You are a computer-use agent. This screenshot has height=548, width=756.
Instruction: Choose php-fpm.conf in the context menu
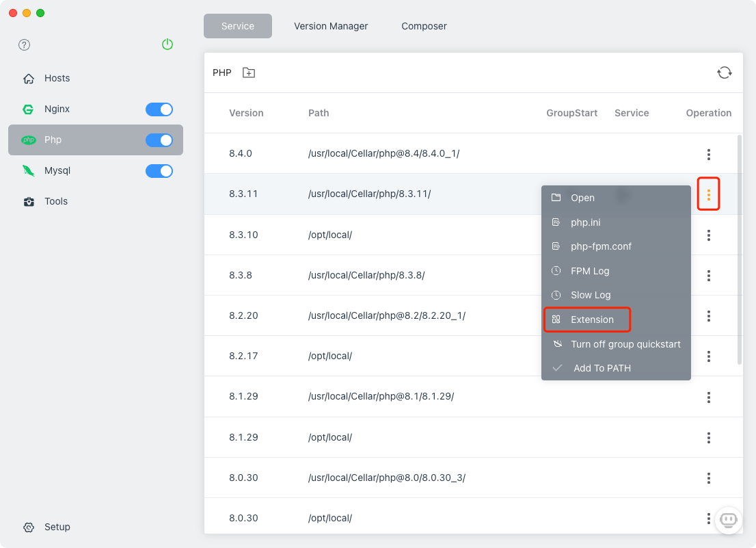coord(616,246)
